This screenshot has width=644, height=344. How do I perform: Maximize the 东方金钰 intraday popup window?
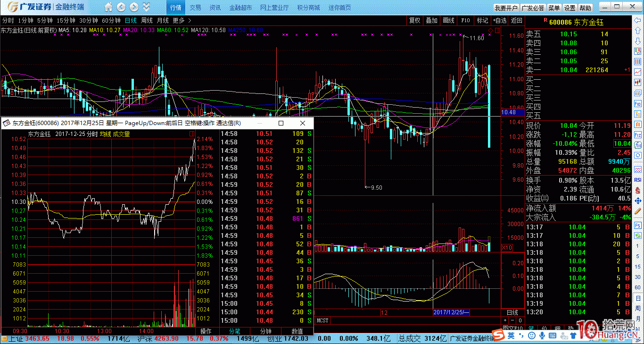click(281, 123)
